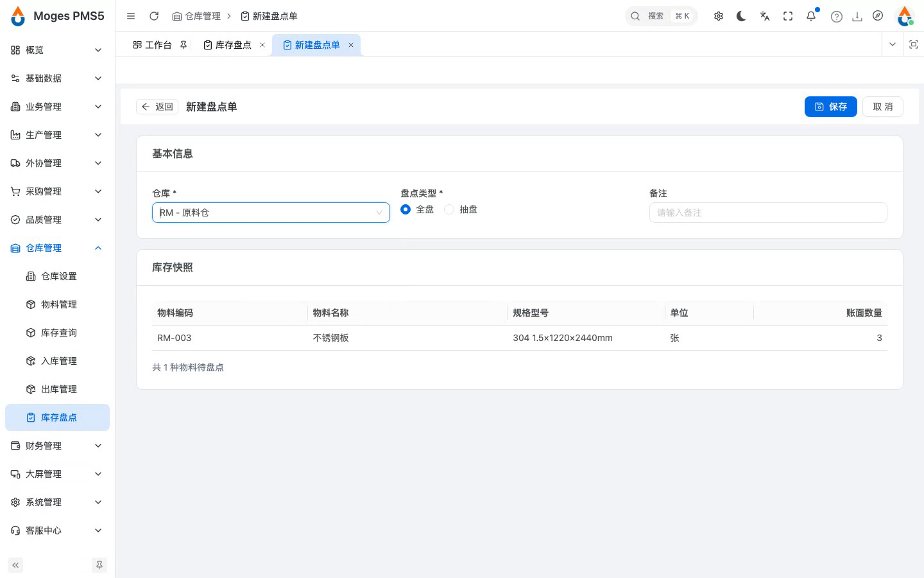Open 入库管理 in sidebar
Viewport: 924px width, 578px height.
pyautogui.click(x=56, y=361)
